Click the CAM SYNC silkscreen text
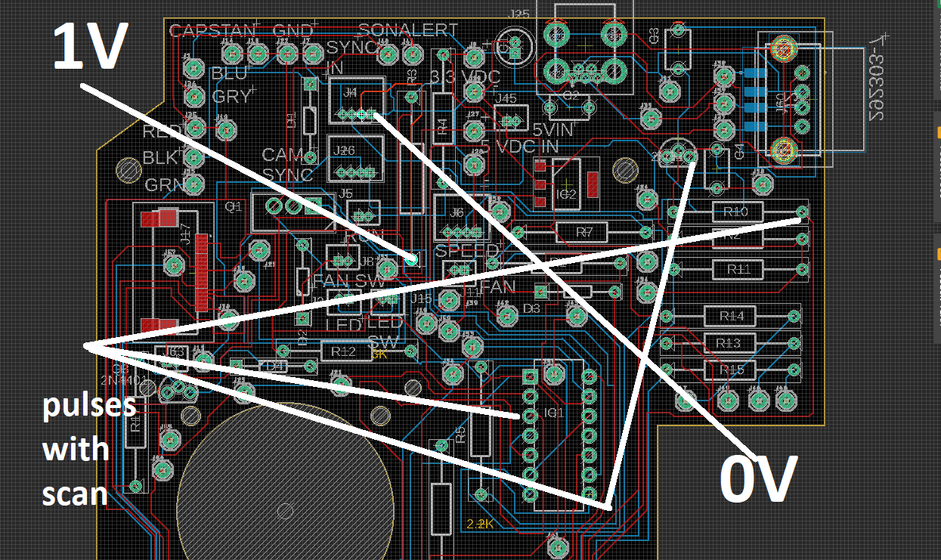 pyautogui.click(x=287, y=164)
